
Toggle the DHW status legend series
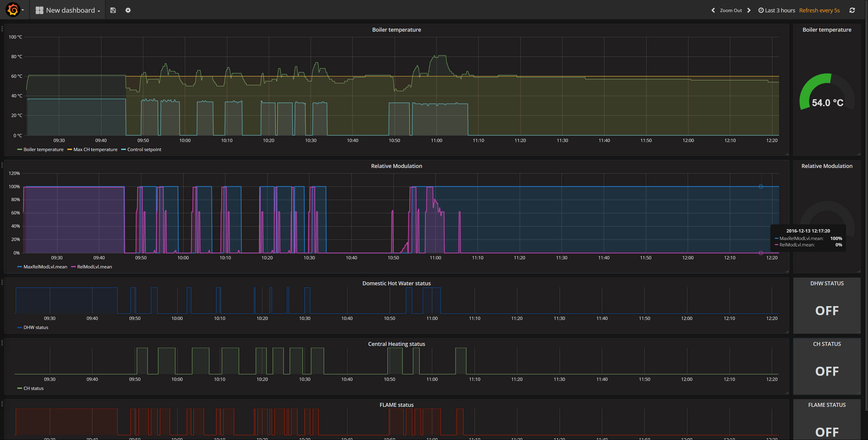click(x=36, y=328)
